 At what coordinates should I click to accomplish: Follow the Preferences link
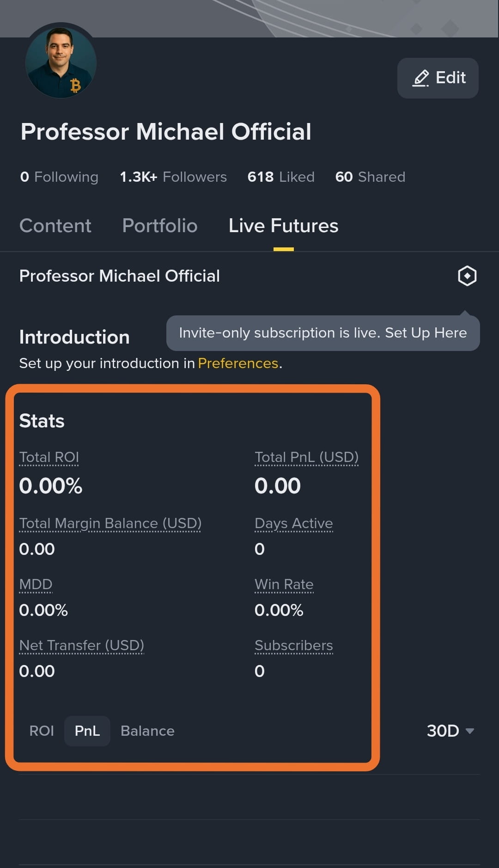pos(238,363)
